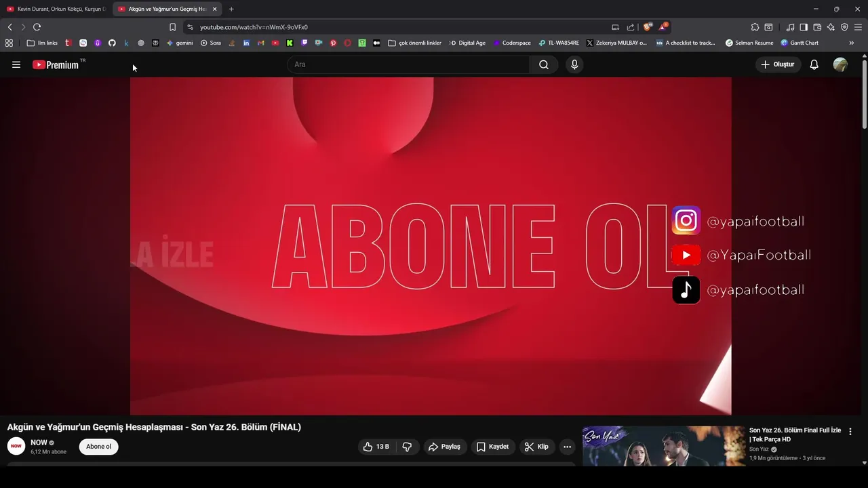Open the Coderspace bookmark

[512, 43]
